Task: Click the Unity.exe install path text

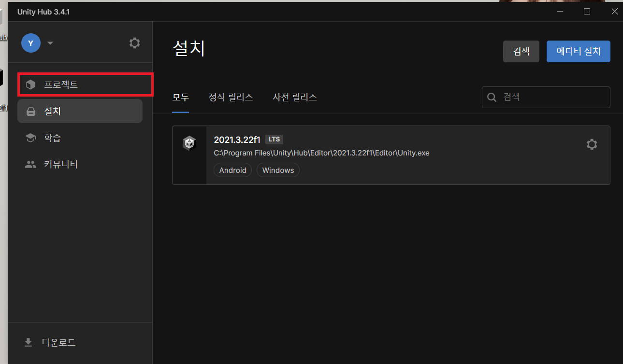Action: [321, 153]
